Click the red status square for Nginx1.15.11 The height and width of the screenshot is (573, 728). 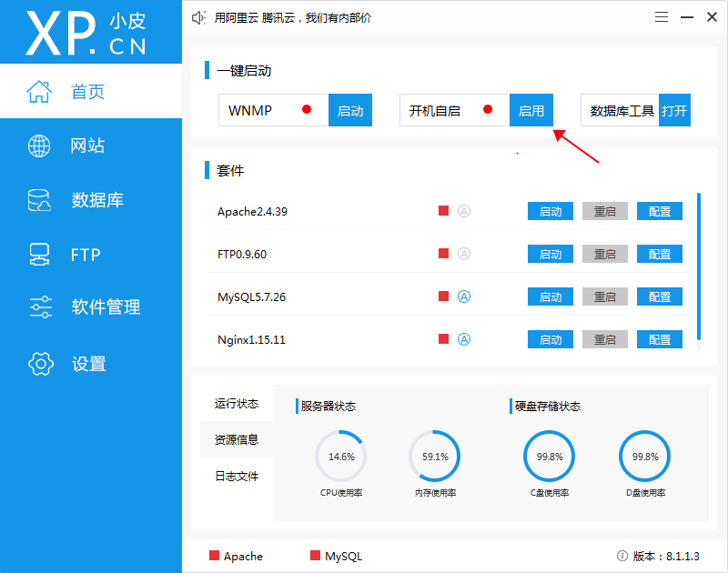coord(443,338)
